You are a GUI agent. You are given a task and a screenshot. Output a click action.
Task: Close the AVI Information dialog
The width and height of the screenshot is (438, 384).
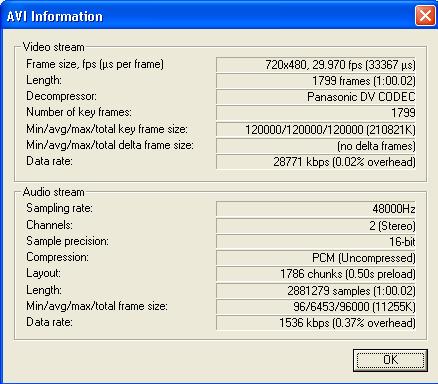coord(425,16)
